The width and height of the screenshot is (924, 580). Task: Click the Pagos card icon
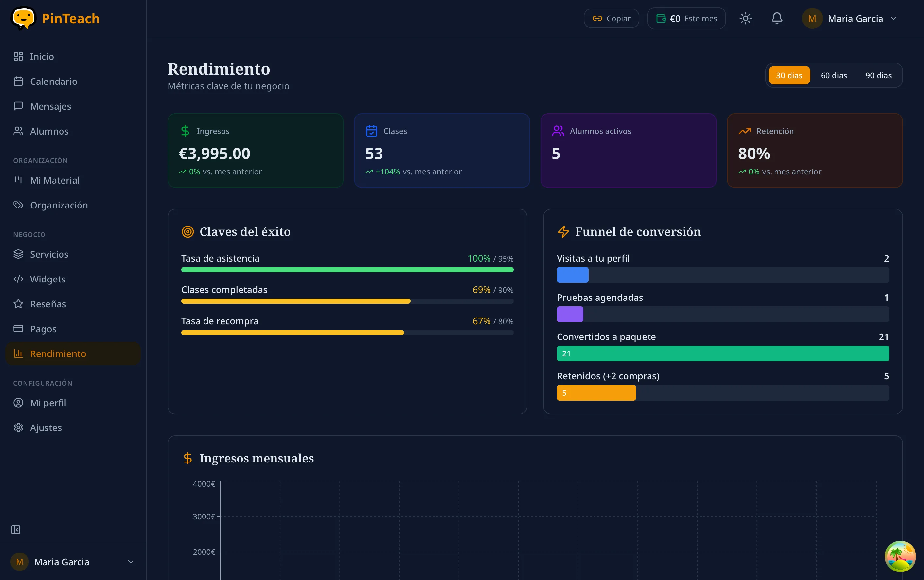tap(18, 329)
